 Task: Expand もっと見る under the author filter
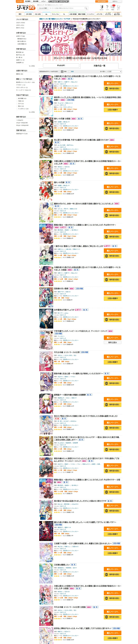pyautogui.click(x=32, y=66)
